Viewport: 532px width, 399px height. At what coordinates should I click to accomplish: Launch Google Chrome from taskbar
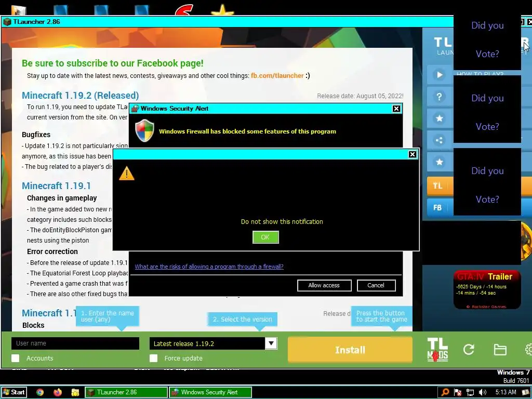pyautogui.click(x=40, y=392)
